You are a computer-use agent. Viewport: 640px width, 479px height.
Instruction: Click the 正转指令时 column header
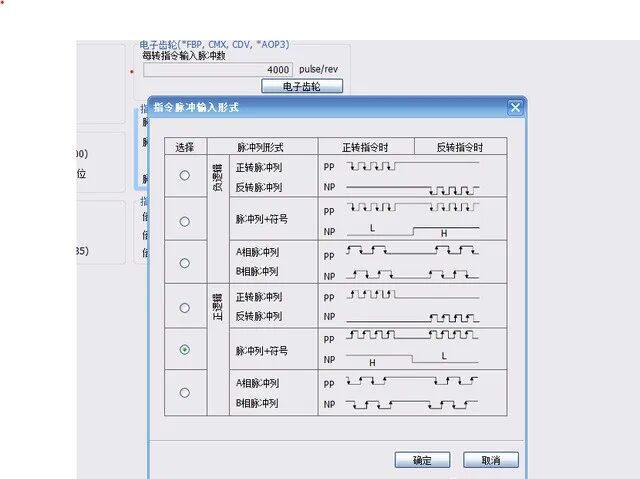(x=365, y=147)
